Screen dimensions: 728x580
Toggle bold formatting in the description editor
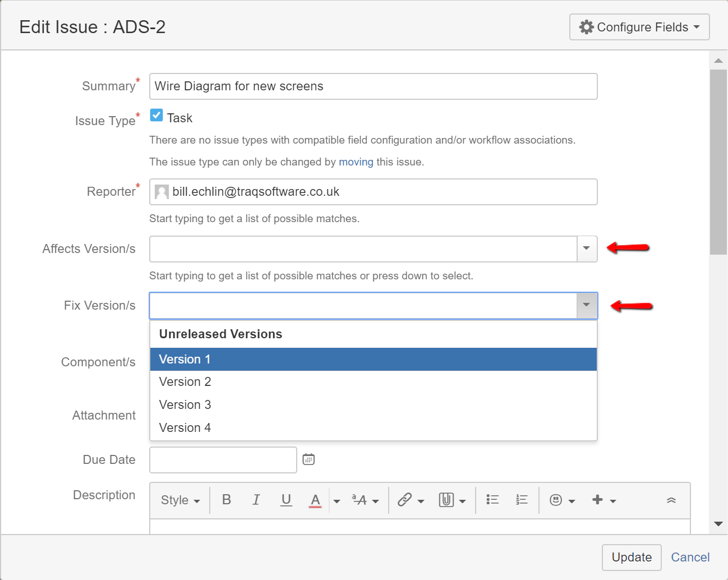[227, 500]
